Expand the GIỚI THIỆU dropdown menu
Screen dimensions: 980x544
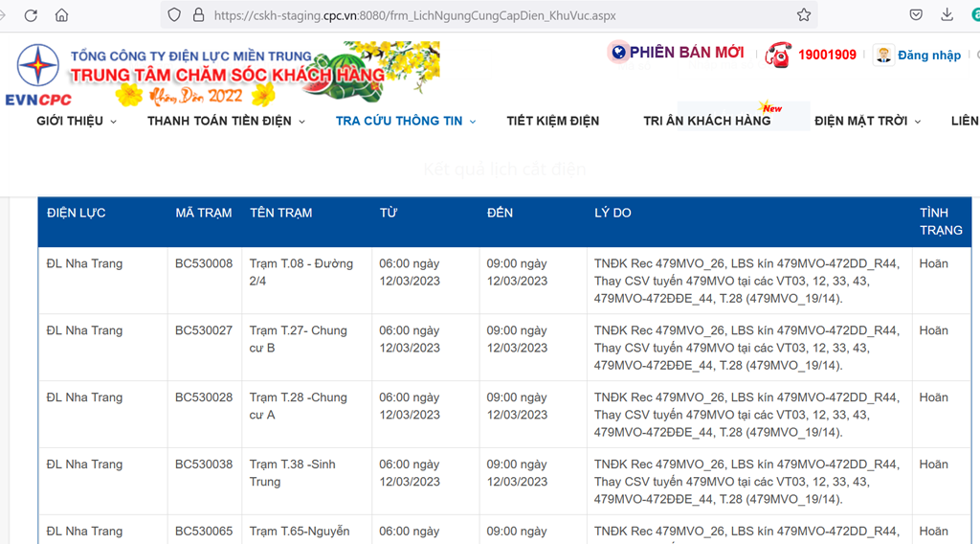pos(77,121)
